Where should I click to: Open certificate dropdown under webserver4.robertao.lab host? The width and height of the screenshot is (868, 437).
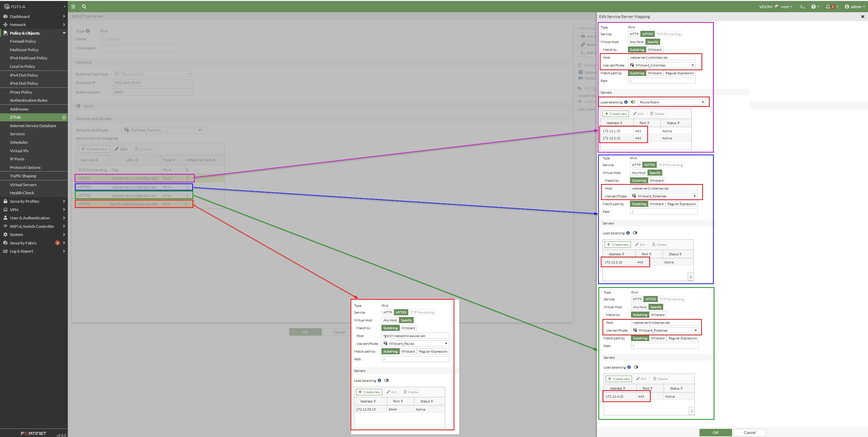tap(665, 330)
